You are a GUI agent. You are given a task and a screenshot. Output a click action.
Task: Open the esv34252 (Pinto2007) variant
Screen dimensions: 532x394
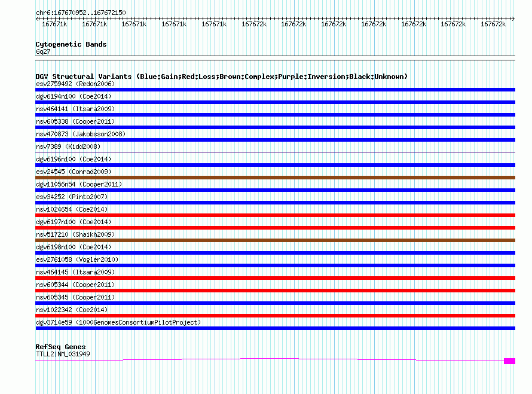pos(72,197)
